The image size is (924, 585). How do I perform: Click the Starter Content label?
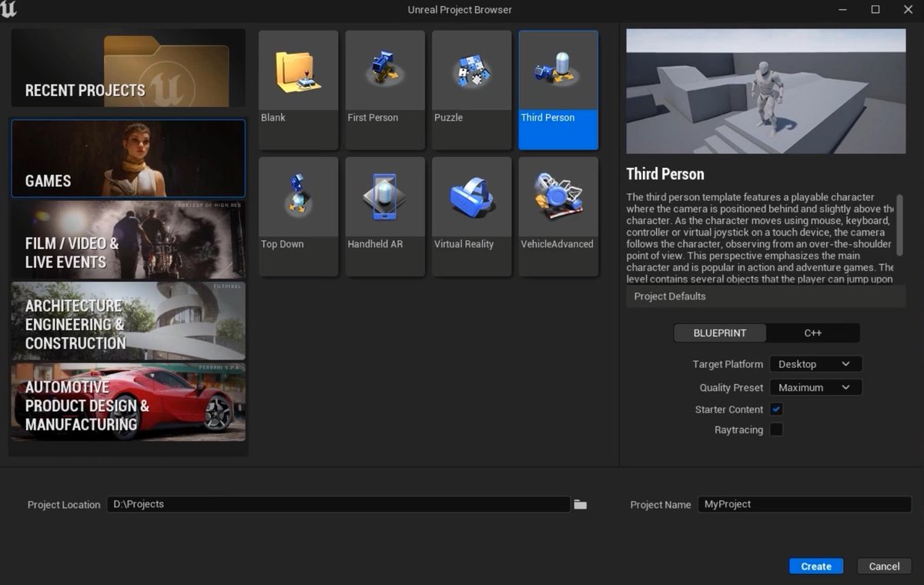click(x=729, y=409)
